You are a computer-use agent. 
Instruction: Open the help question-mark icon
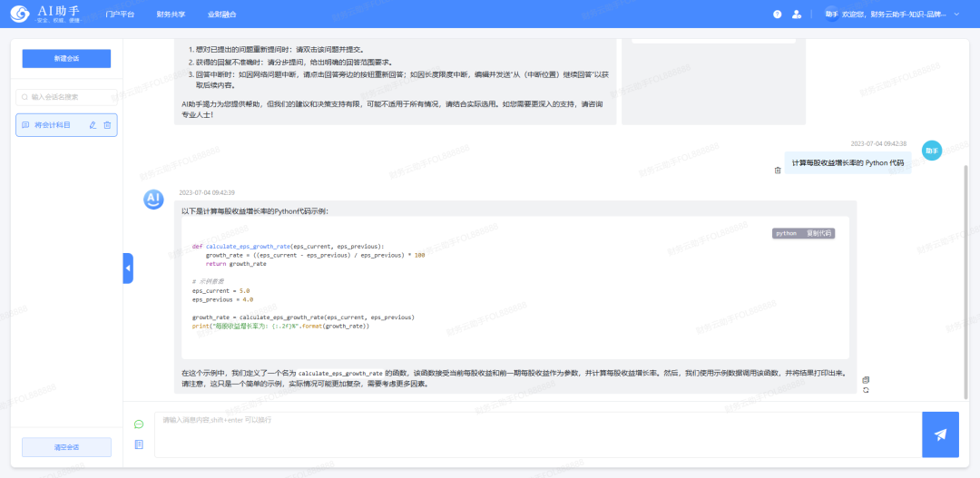777,14
